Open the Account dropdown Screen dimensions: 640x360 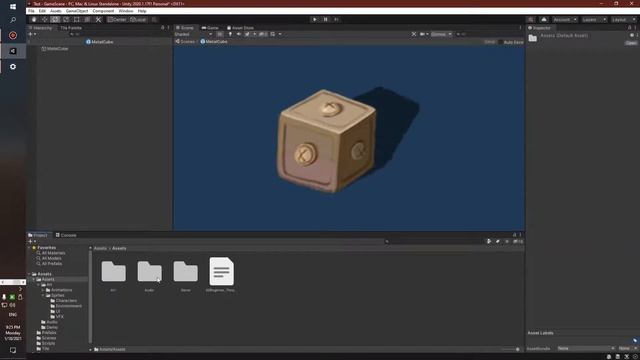pos(565,20)
